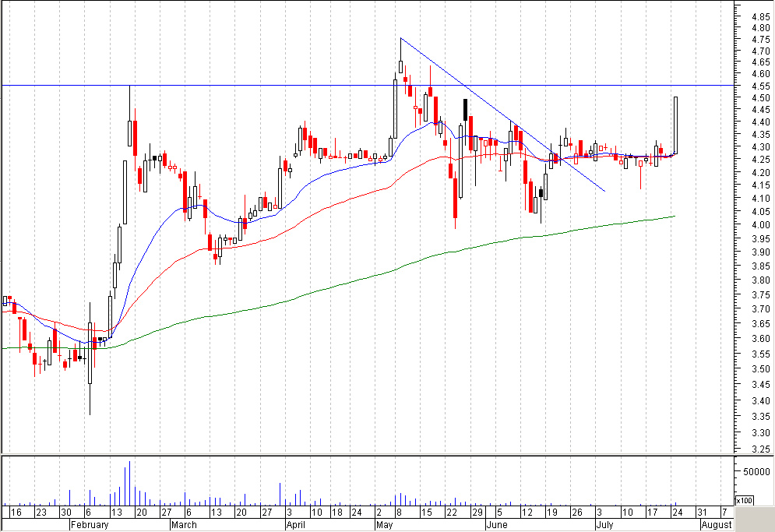Select the February month label

tap(90, 525)
